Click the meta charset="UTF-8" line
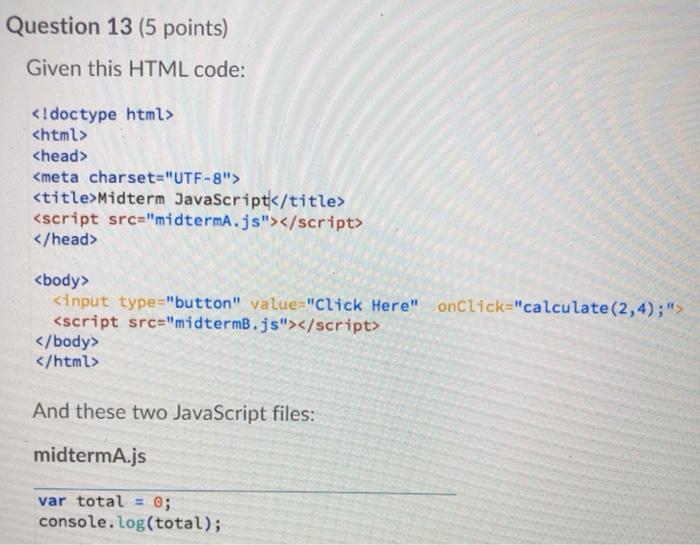Viewport: 700px width, 545px height. point(136,178)
